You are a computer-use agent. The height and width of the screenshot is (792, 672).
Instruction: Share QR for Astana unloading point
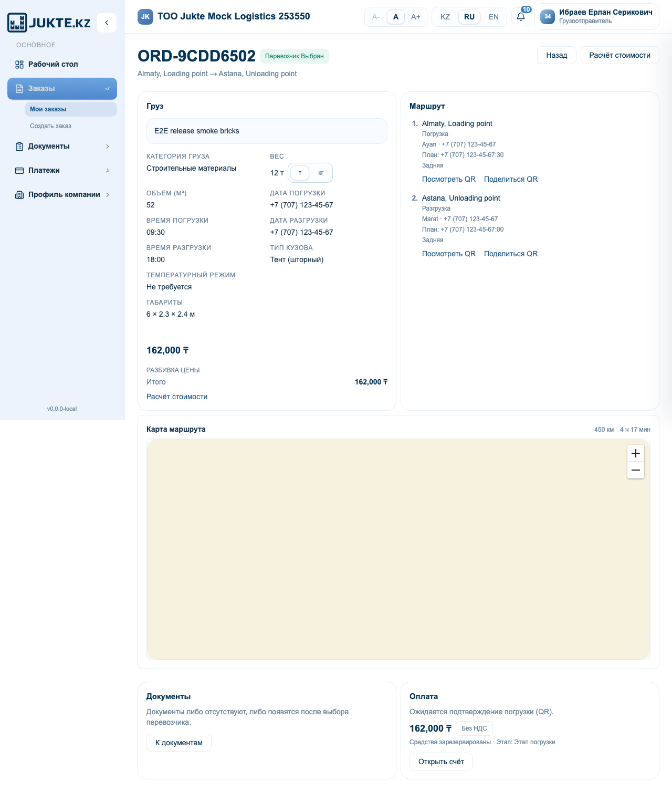tap(511, 254)
